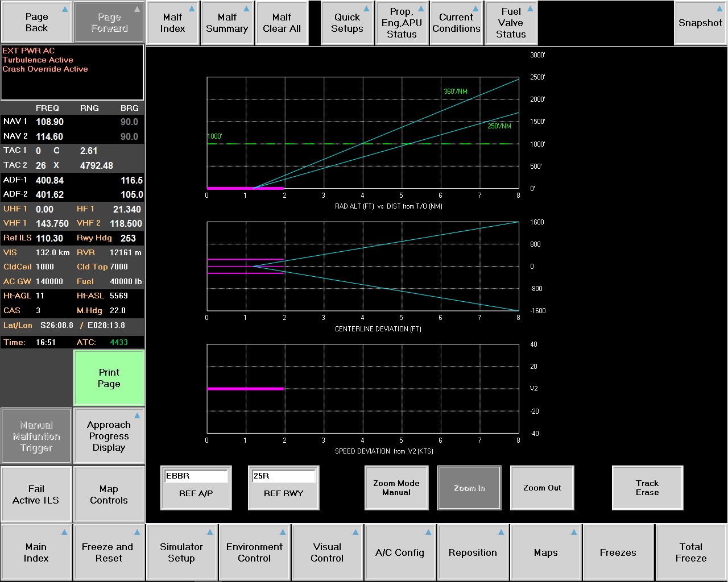728x582 pixels.
Task: Click the Page Back button
Action: coord(36,22)
